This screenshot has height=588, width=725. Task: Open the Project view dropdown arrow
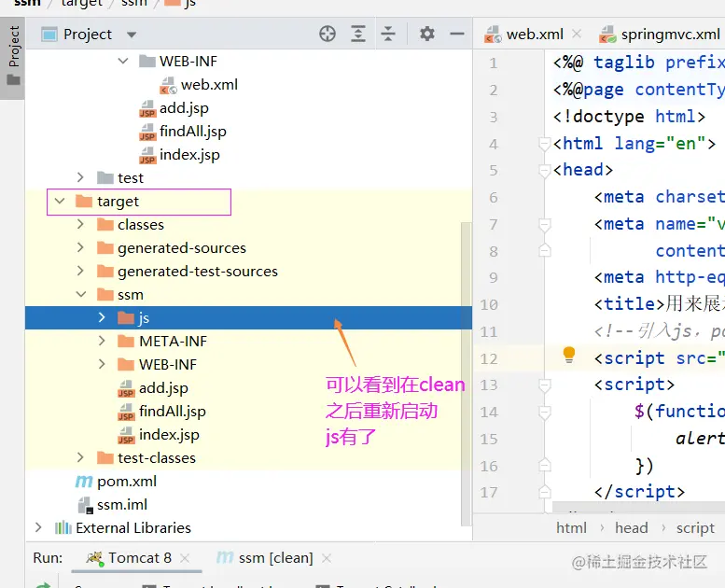132,35
